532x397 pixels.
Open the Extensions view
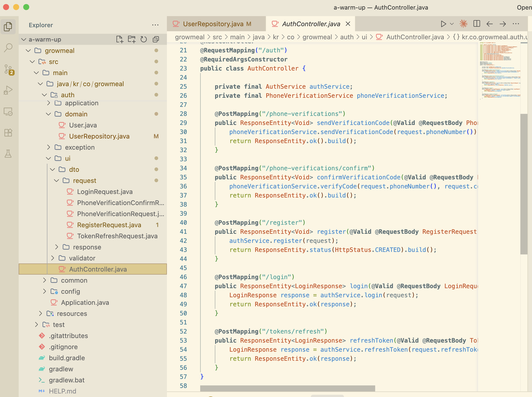point(8,133)
